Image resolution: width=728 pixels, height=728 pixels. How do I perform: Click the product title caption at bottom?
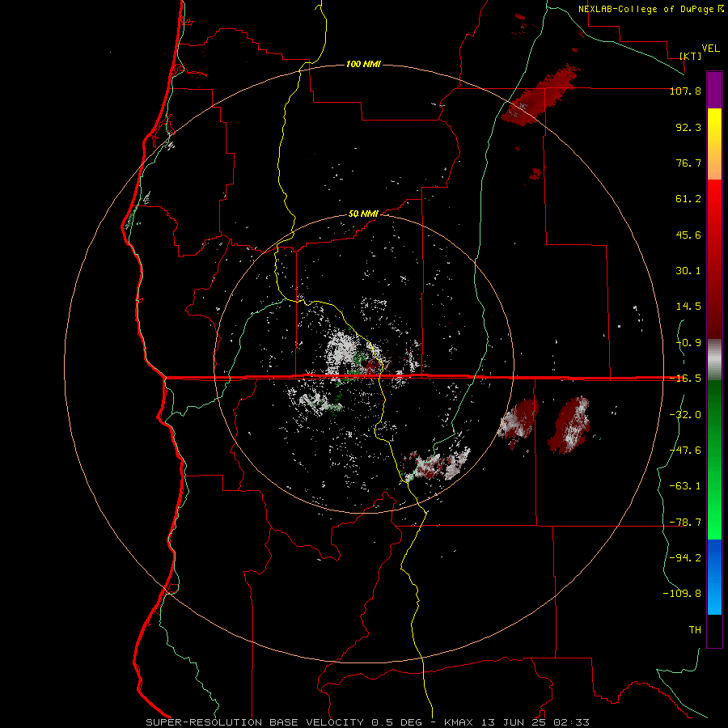click(368, 722)
